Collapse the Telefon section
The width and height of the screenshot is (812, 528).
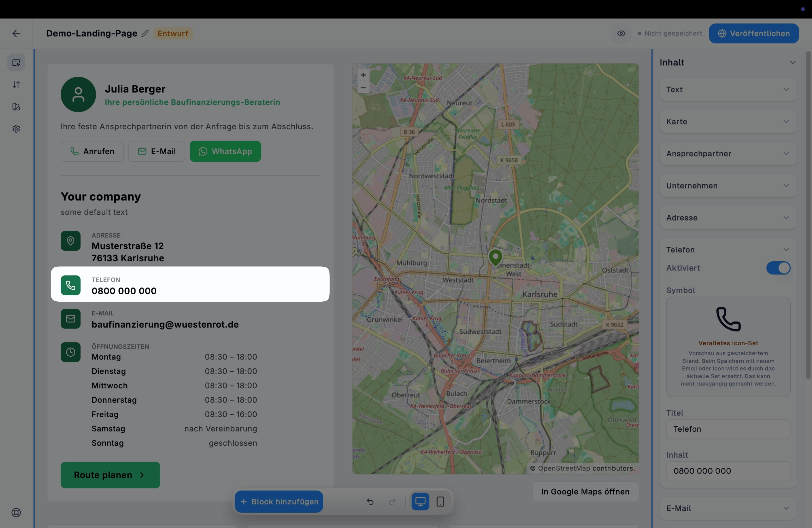(x=728, y=250)
